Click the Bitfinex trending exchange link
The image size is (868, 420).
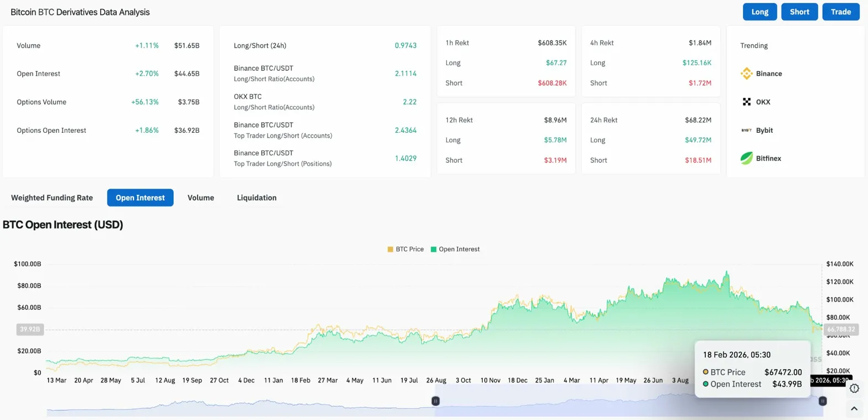[768, 159]
